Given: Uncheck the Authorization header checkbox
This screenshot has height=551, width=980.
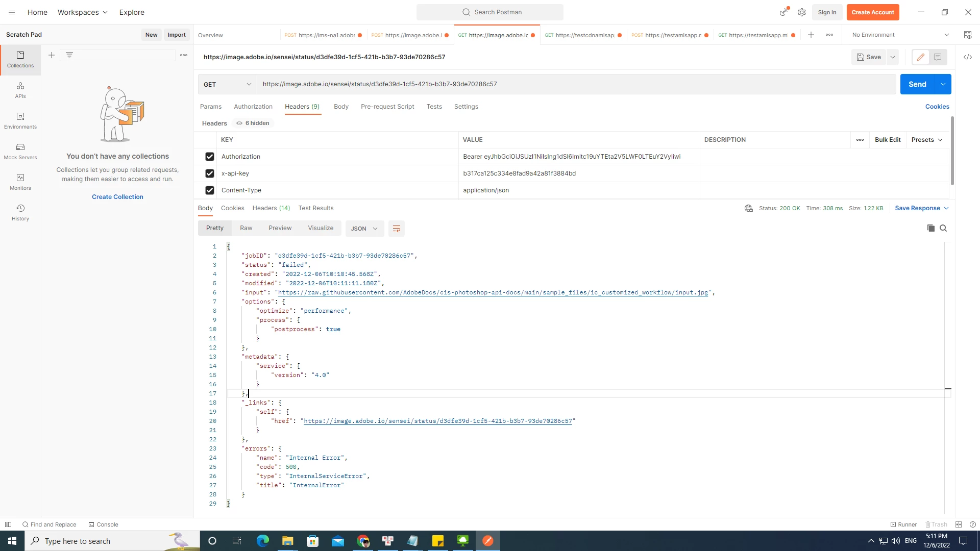Looking at the screenshot, I should point(209,157).
